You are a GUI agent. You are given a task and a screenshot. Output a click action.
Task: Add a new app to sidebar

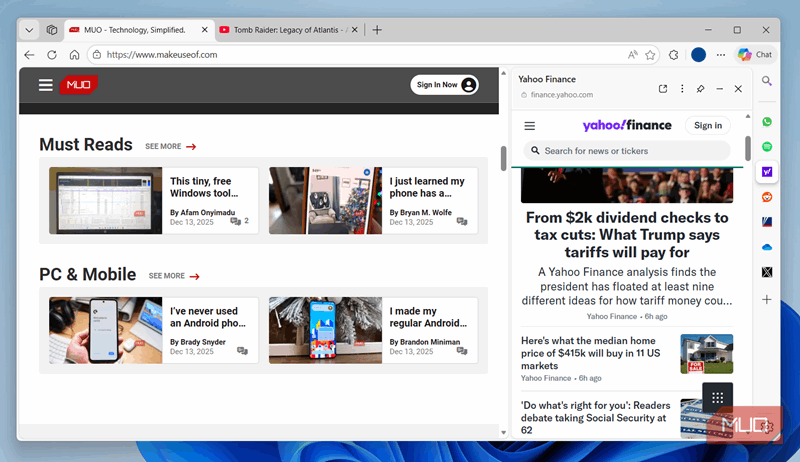pos(767,299)
